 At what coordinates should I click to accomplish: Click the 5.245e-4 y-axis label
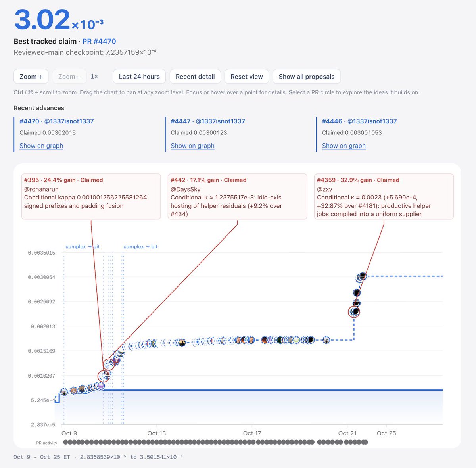[43, 400]
